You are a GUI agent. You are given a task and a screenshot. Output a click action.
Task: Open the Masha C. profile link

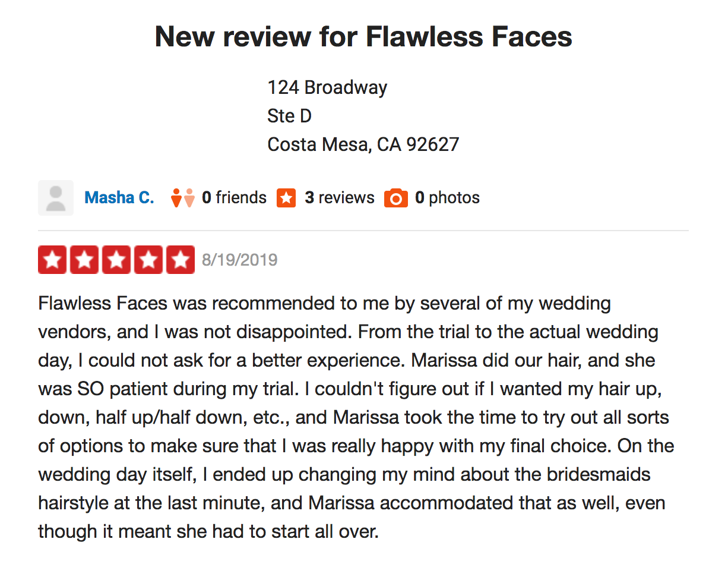[x=119, y=198]
